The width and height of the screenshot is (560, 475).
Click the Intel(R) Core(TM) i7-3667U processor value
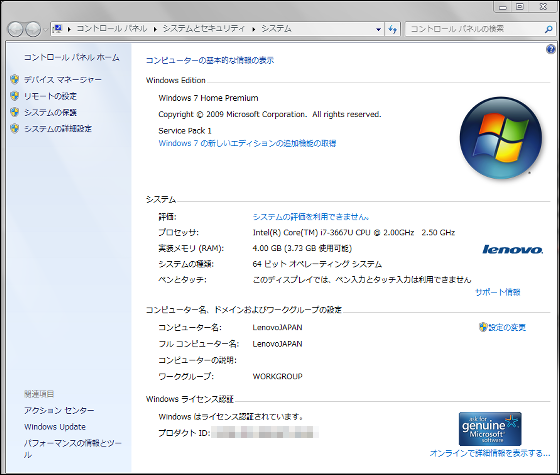(354, 232)
